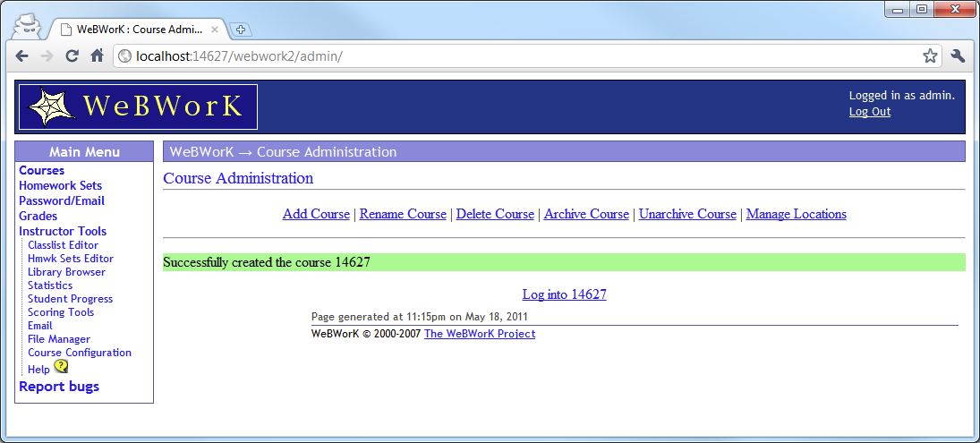Click the browser back arrow button
The width and height of the screenshot is (980, 443).
pyautogui.click(x=22, y=56)
